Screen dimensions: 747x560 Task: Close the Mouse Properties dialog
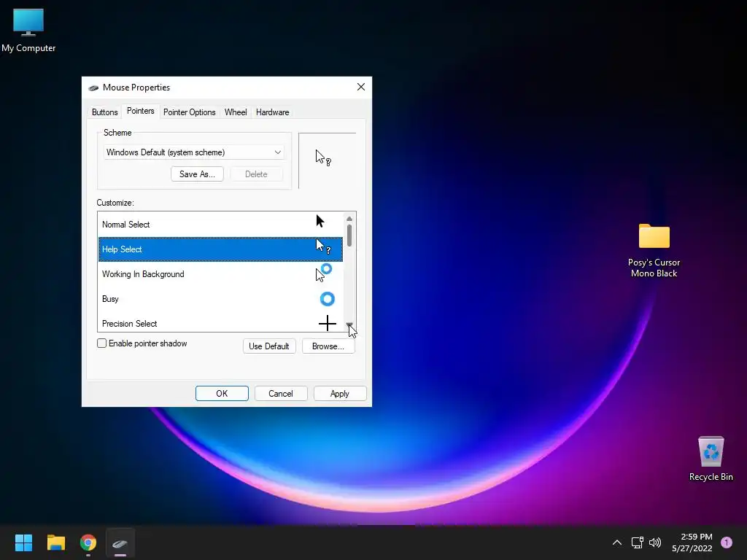click(x=360, y=87)
